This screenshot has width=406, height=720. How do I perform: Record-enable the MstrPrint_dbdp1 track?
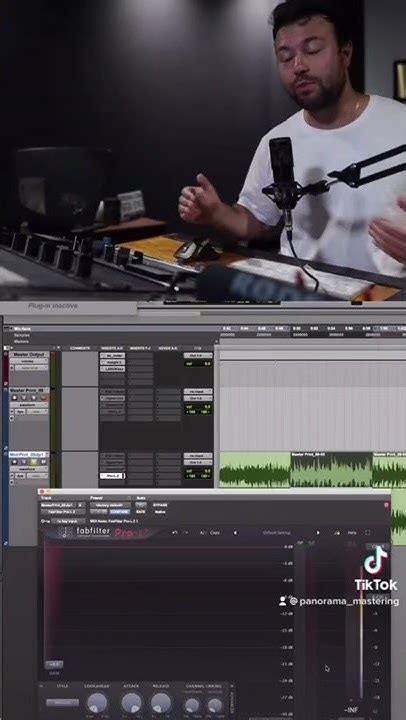pos(15,461)
